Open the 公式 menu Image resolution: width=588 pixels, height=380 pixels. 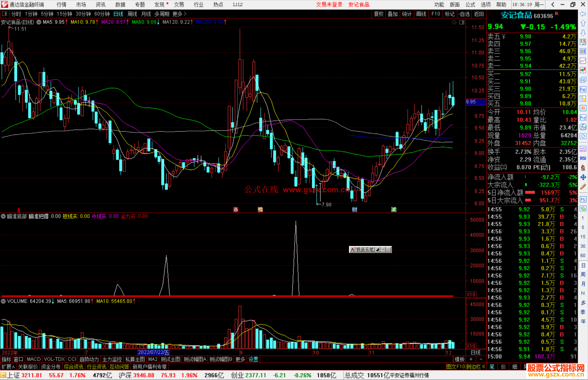(x=470, y=5)
